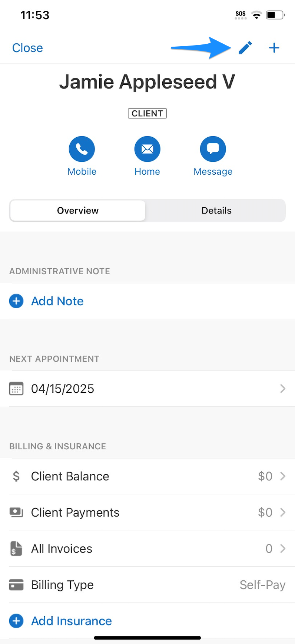
Task: Call client via Mobile phone icon
Action: click(x=82, y=149)
